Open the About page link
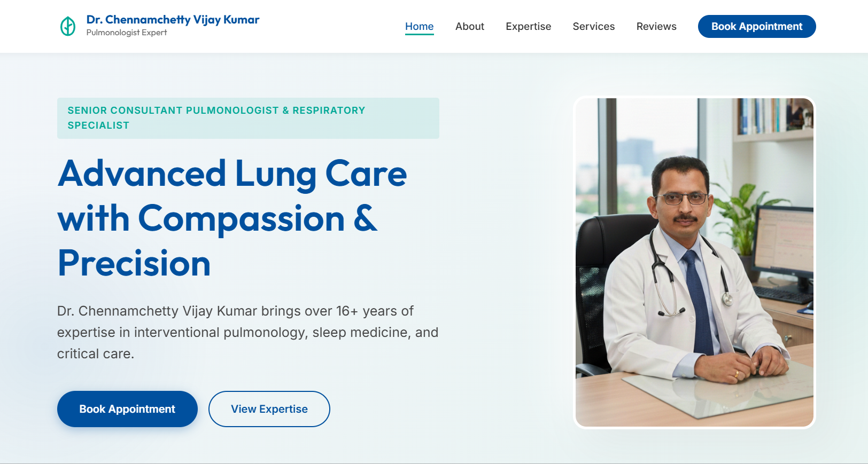 (469, 26)
